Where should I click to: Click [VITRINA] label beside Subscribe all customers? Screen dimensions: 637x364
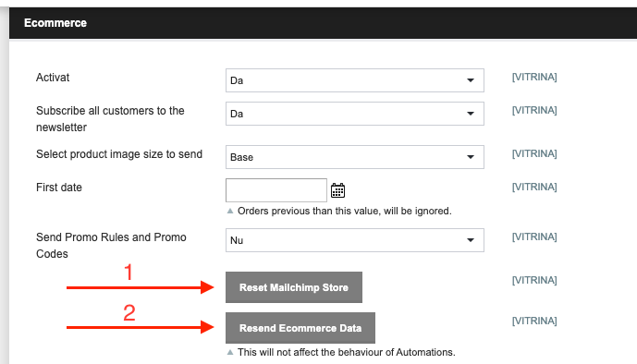tap(534, 110)
